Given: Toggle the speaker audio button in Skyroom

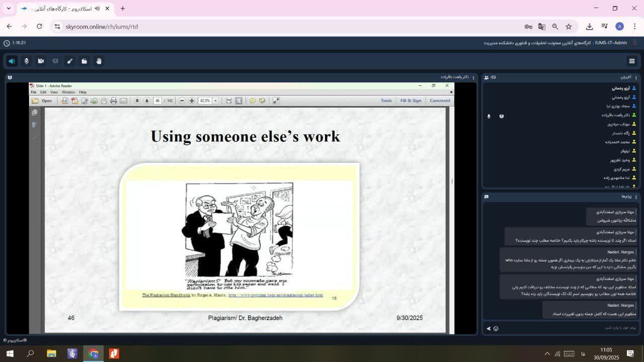Looking at the screenshot, I should pyautogui.click(x=12, y=61).
